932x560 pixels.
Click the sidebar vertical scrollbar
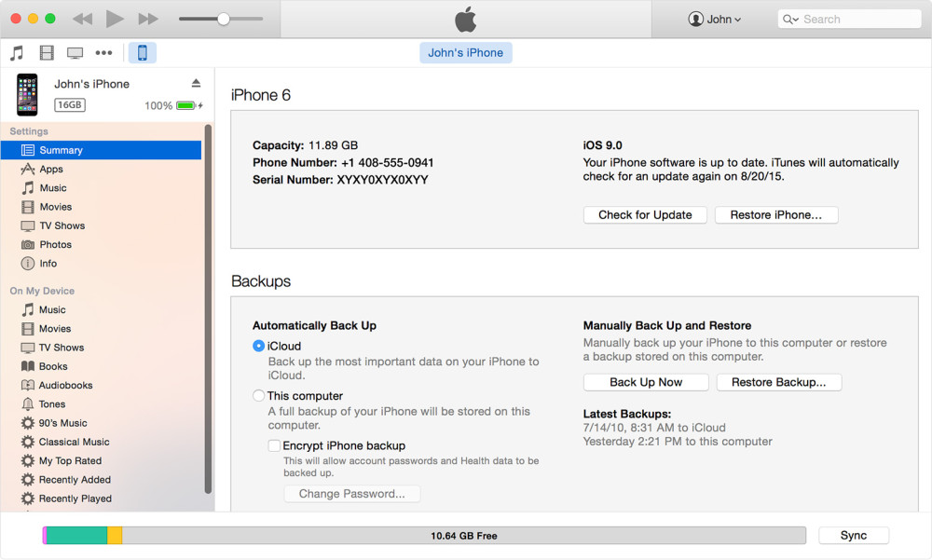208,307
